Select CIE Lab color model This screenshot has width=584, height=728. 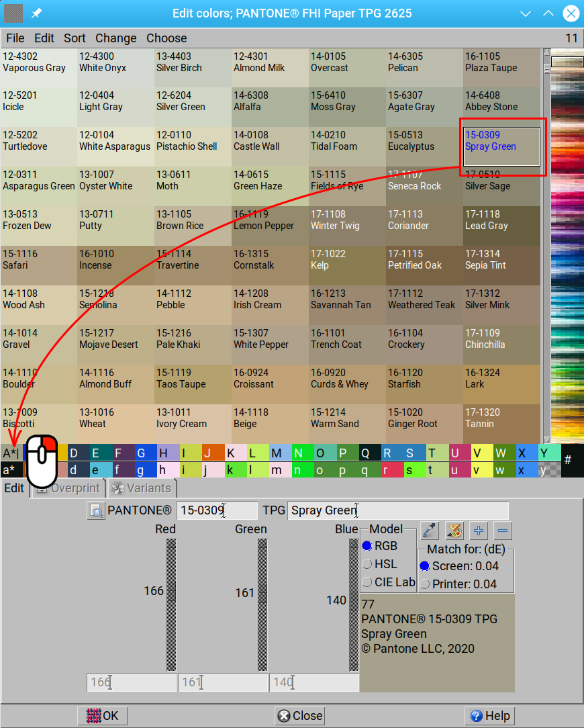[389, 582]
